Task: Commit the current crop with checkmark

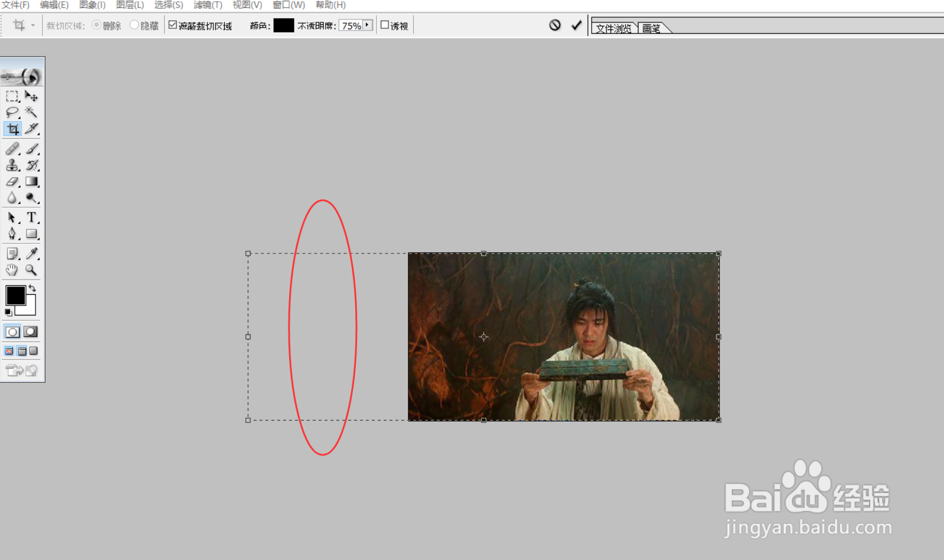Action: [x=576, y=25]
